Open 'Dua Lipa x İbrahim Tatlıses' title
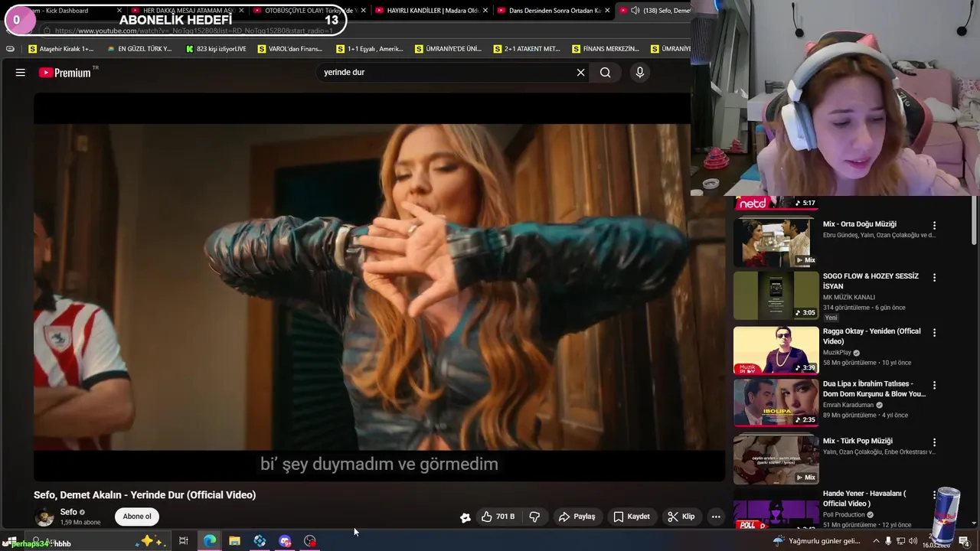Viewport: 980px width, 551px height. click(x=874, y=389)
